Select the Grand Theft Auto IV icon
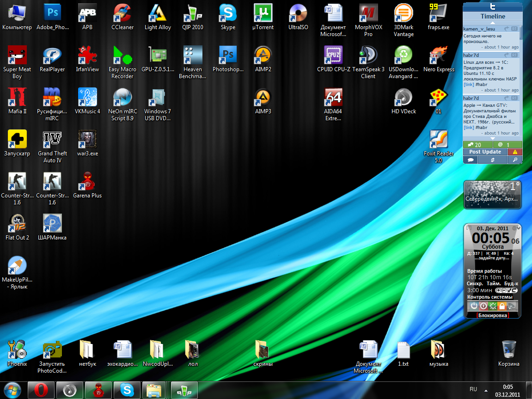Viewport: 532px width, 399px height. pyautogui.click(x=52, y=147)
